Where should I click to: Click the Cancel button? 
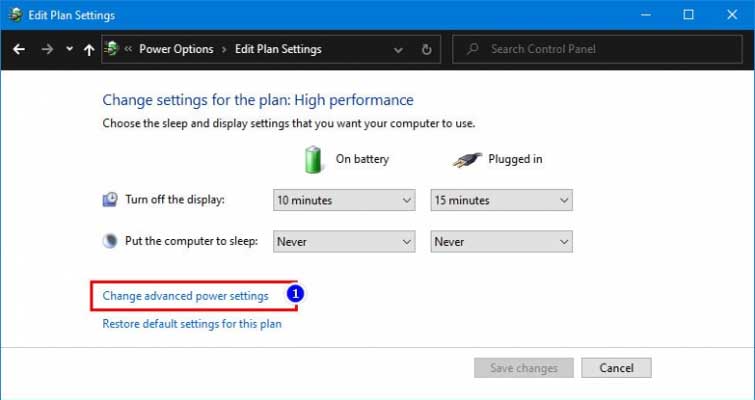click(x=616, y=368)
